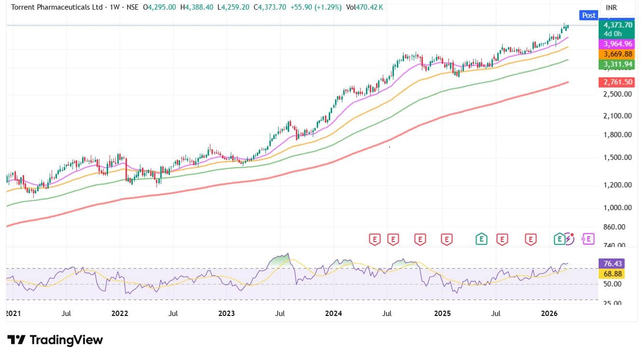
Task: Click the 2023 label on the time axis
Action: coord(226,313)
